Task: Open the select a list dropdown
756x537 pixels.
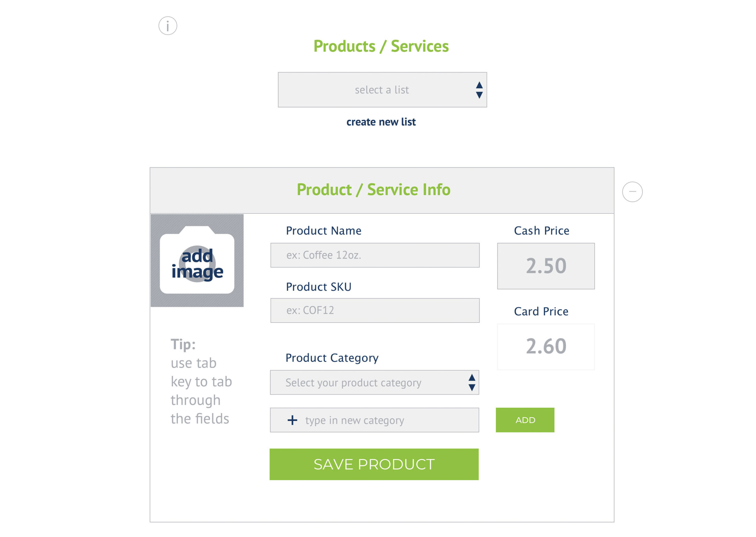Action: click(x=382, y=90)
